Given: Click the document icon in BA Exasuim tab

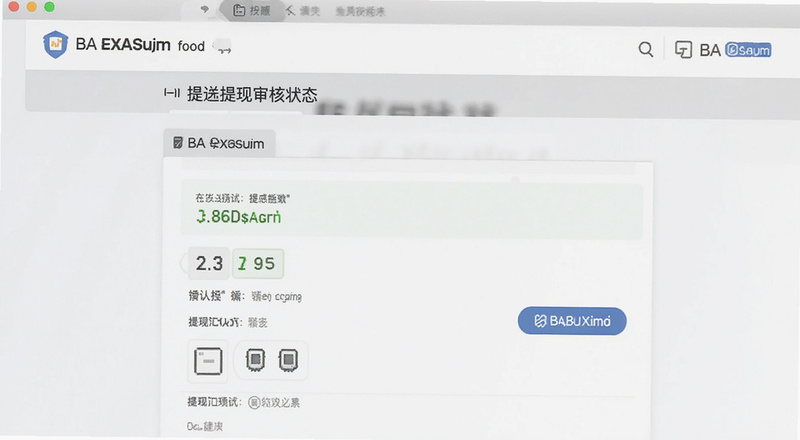Looking at the screenshot, I should [x=178, y=143].
